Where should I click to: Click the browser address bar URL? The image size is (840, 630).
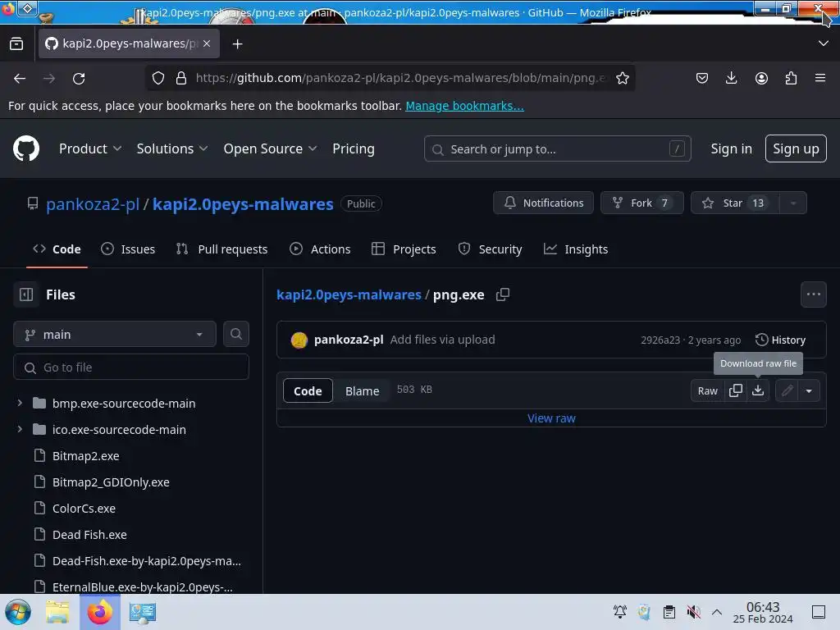(400, 78)
